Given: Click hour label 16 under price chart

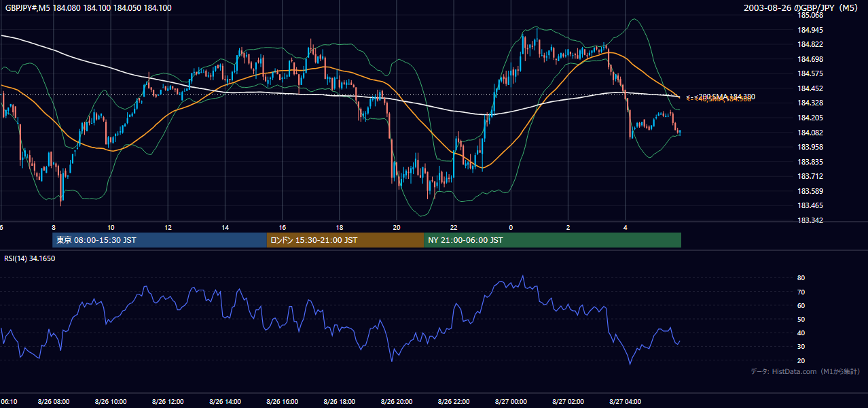Looking at the screenshot, I should pyautogui.click(x=282, y=227).
